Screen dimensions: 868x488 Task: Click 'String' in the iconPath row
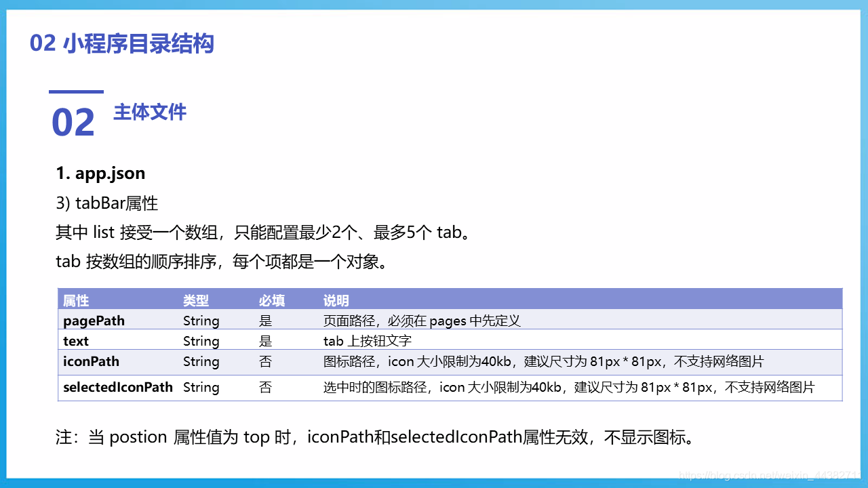[x=201, y=361]
